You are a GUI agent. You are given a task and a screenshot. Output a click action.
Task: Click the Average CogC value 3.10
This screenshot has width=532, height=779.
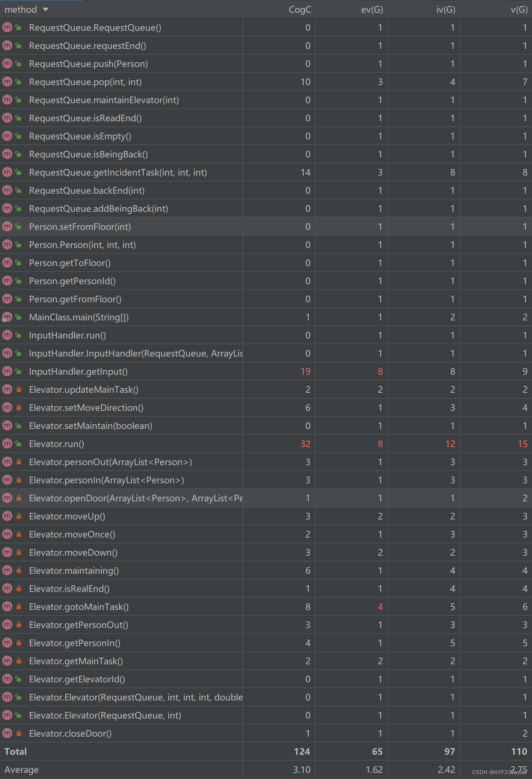(302, 770)
